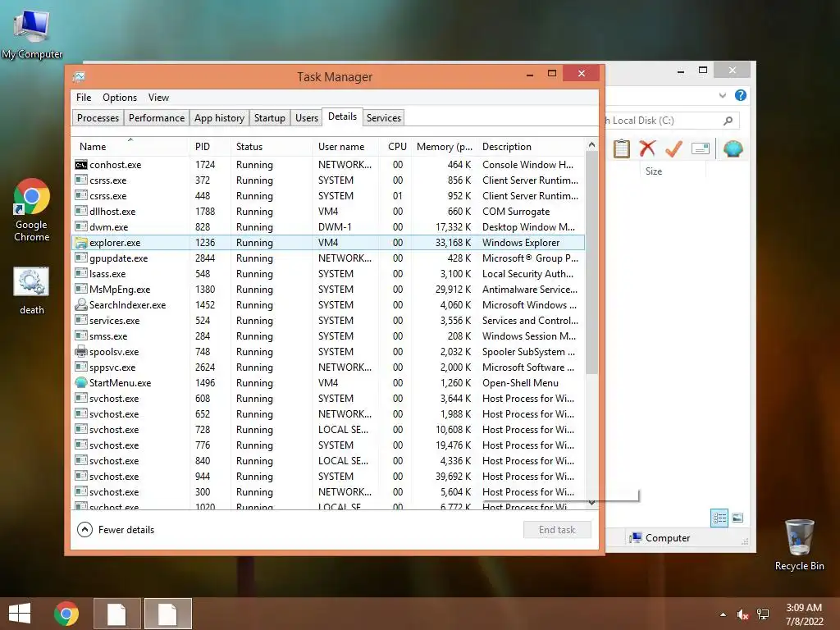Switch to the first blank document taskbar item
Viewport: 840px width, 630px height.
[x=117, y=614]
